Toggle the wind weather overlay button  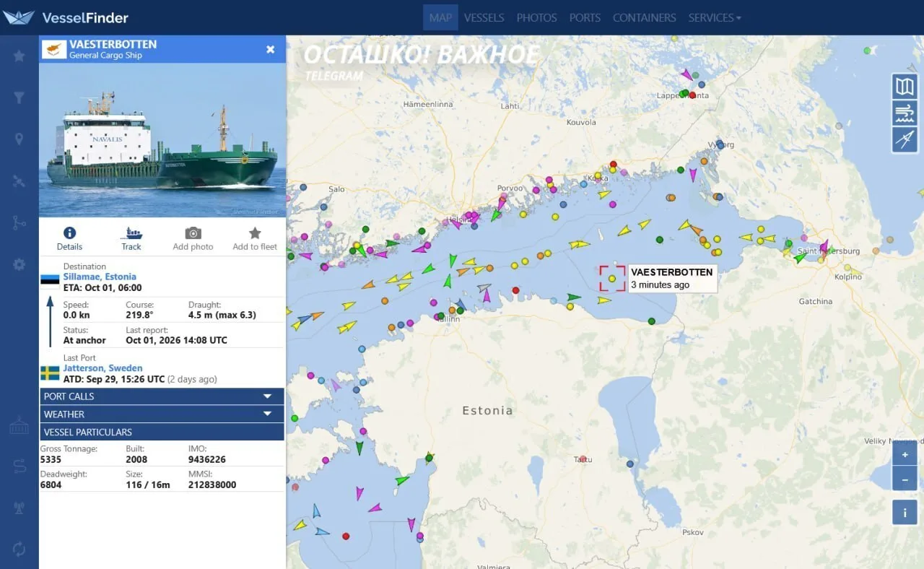[x=905, y=113]
